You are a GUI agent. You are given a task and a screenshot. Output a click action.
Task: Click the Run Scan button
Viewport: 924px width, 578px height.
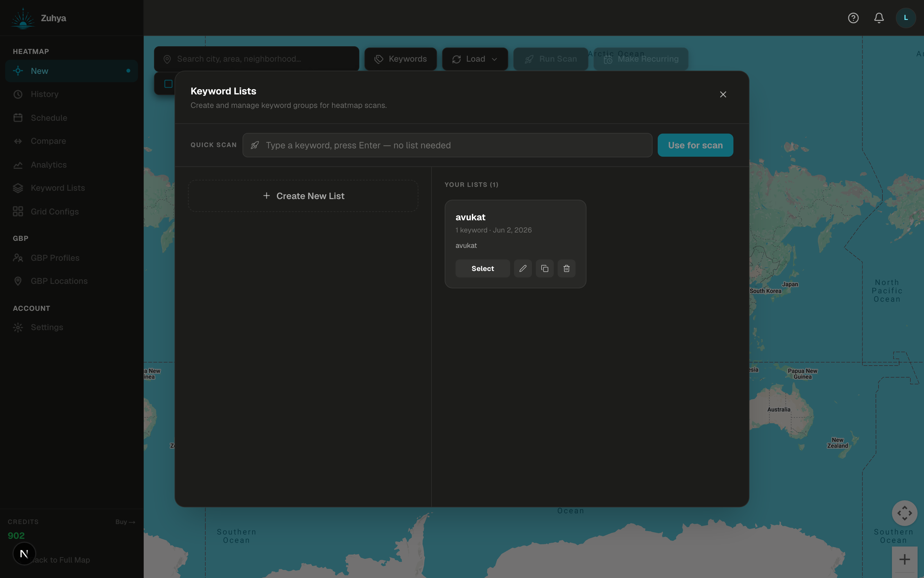pos(551,59)
